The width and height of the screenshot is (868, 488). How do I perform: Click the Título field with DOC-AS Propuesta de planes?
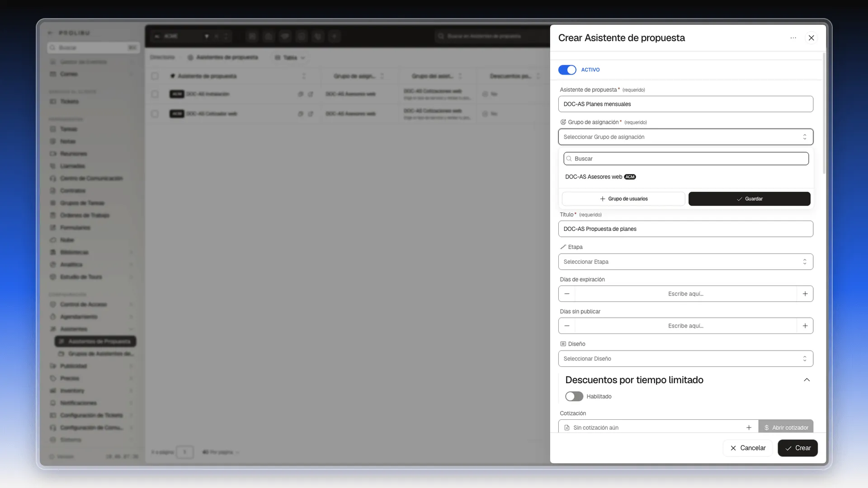point(685,229)
